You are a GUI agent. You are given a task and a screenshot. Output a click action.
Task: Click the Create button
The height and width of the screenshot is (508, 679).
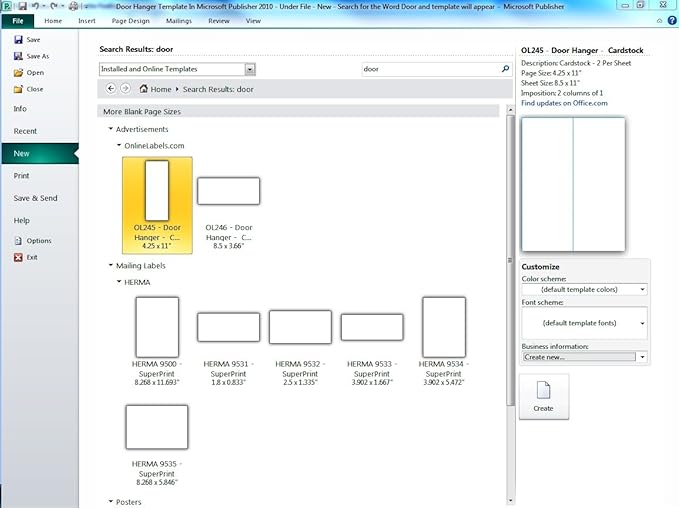(543, 396)
